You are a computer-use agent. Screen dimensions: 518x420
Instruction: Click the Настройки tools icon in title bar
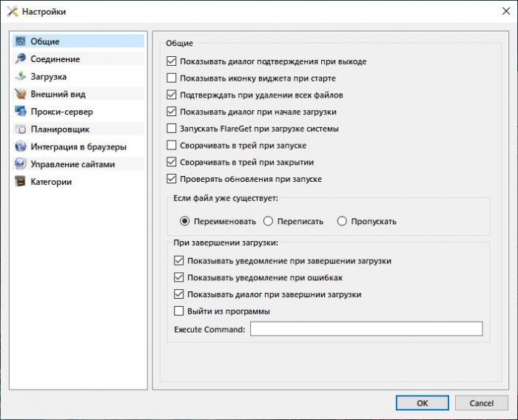pos(13,12)
